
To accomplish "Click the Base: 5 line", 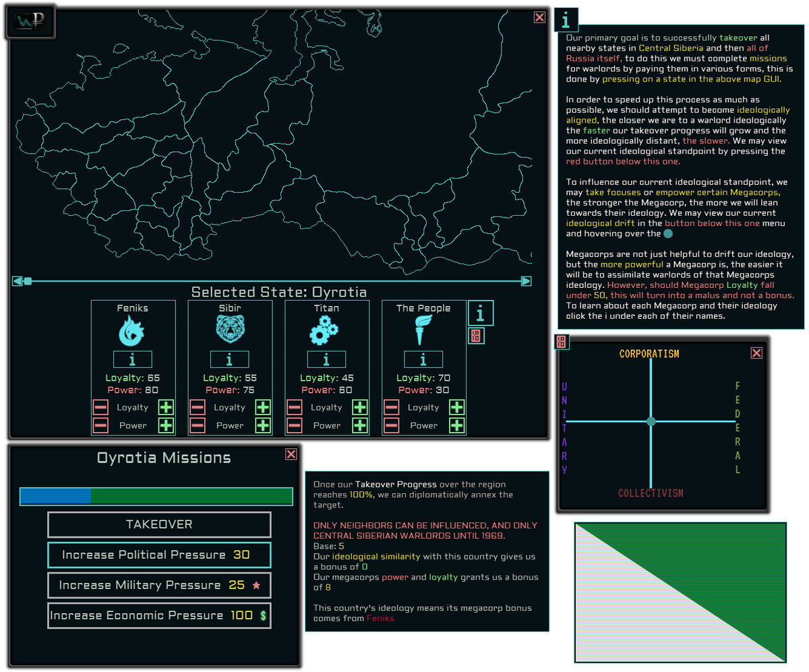I will [329, 546].
